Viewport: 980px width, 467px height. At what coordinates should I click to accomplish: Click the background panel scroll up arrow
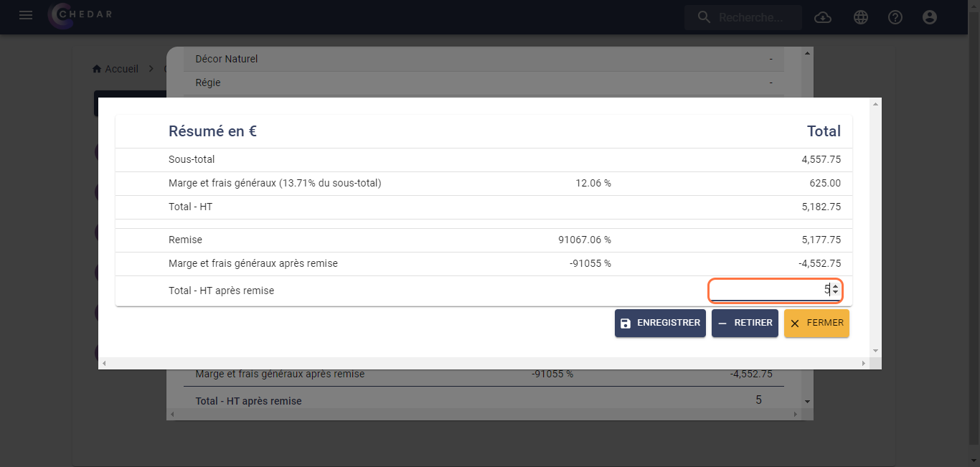pos(807,53)
